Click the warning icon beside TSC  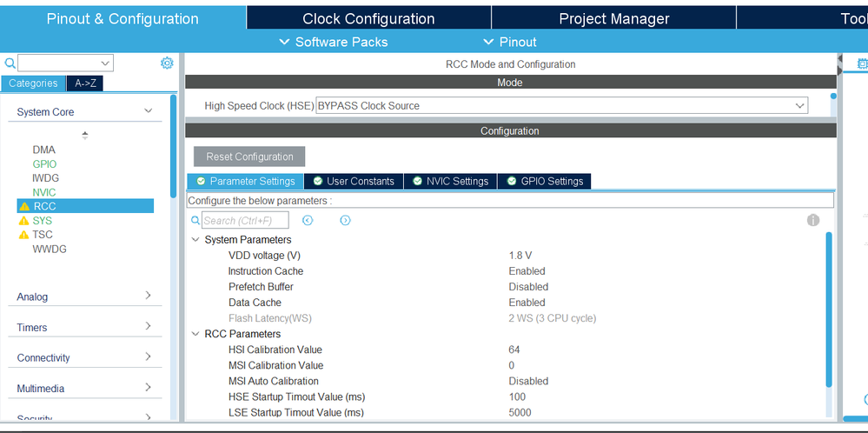[x=23, y=235]
